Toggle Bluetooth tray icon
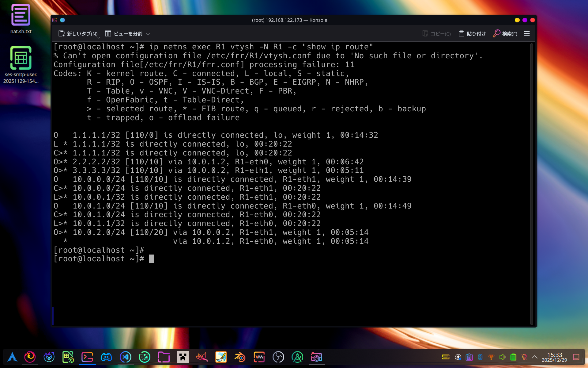Screen dimensions: 588x368 coord(480,357)
